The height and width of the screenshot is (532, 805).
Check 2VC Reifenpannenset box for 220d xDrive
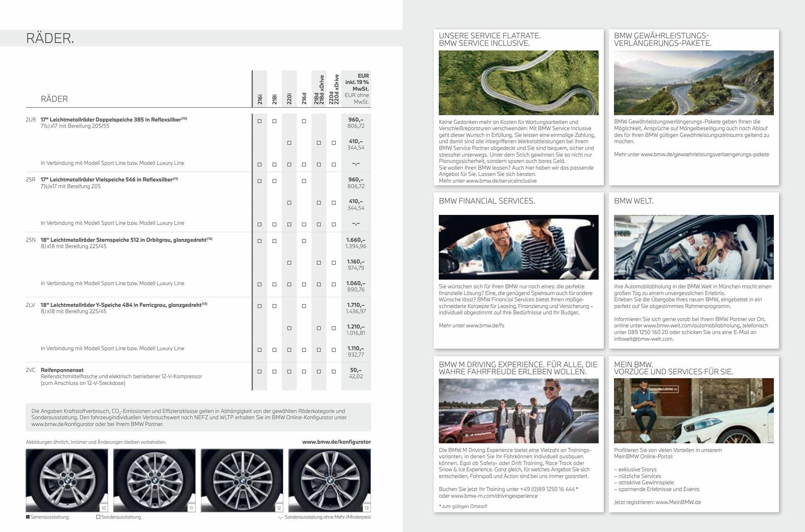coord(334,372)
